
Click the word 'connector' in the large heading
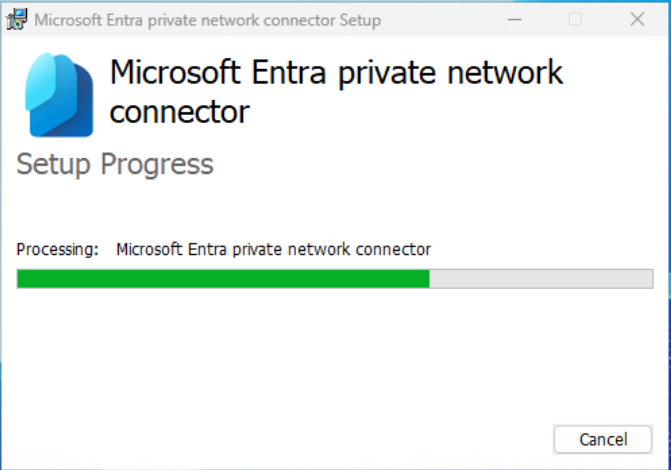(x=179, y=112)
